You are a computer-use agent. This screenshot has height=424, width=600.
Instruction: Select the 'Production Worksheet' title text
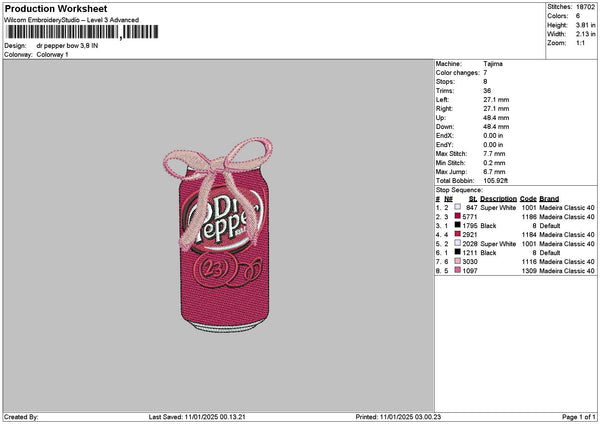click(56, 8)
